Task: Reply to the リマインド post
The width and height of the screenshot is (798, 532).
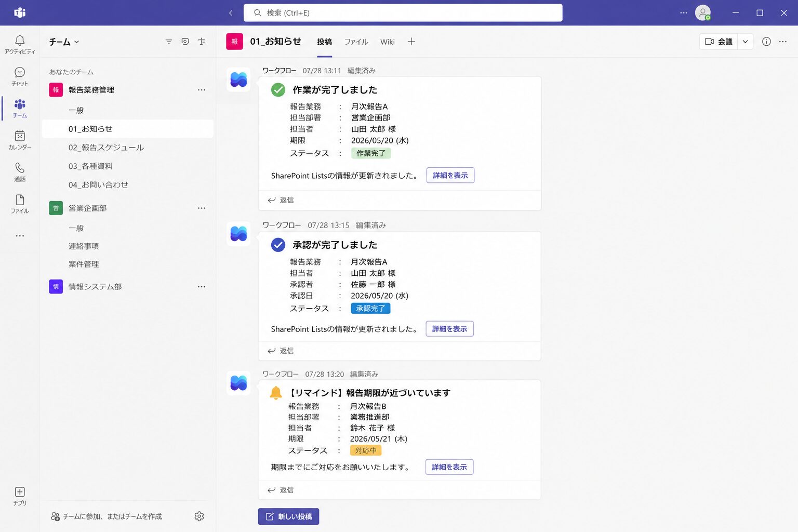Action: pos(281,490)
